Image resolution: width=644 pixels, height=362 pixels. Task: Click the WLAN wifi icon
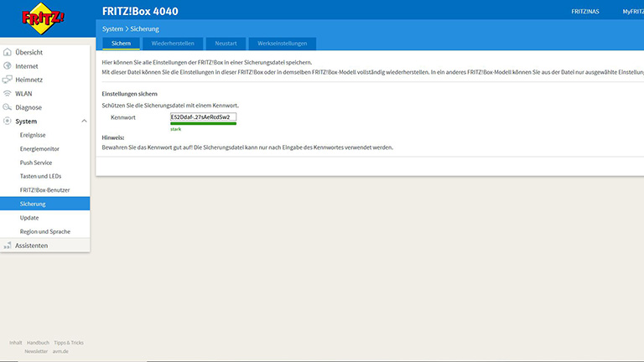[8, 93]
